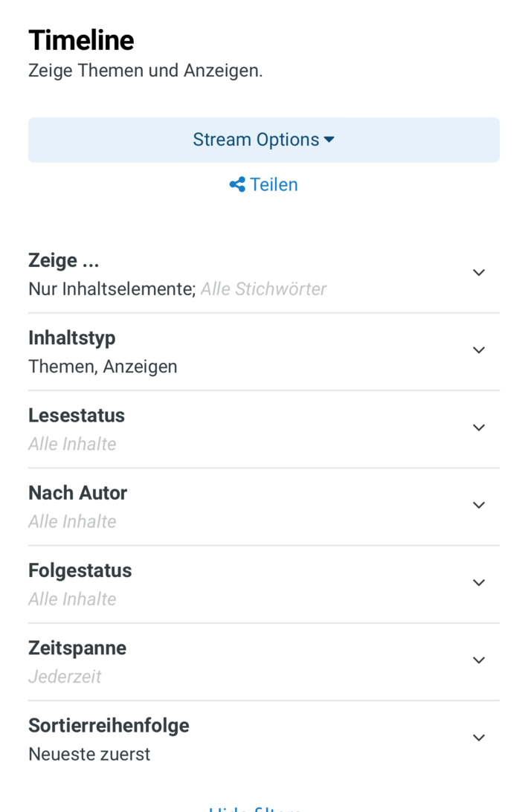Expand the Zeige ... filter chevron

coord(479,273)
